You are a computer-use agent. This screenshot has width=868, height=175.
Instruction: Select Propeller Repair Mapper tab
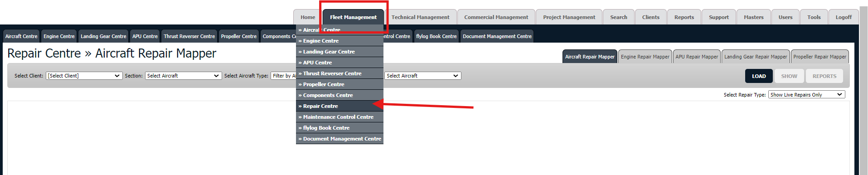pyautogui.click(x=820, y=57)
